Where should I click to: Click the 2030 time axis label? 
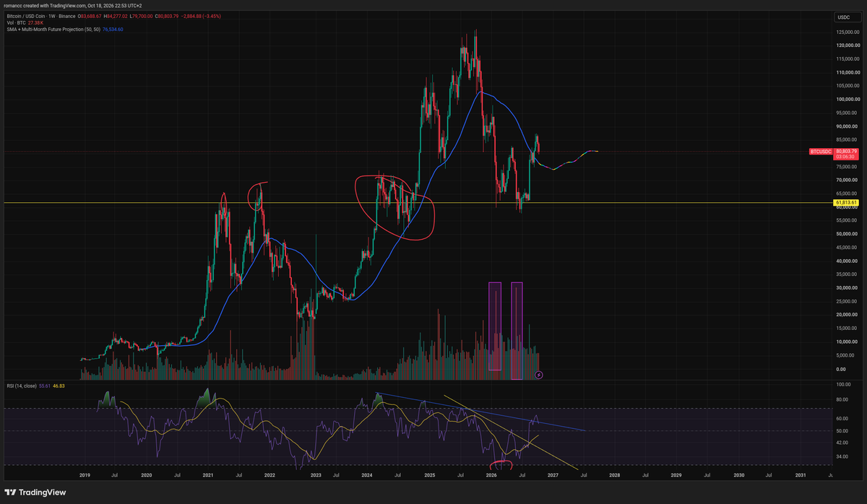tap(738, 476)
